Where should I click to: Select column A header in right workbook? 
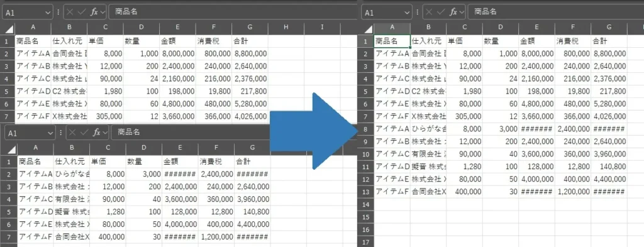(x=392, y=28)
